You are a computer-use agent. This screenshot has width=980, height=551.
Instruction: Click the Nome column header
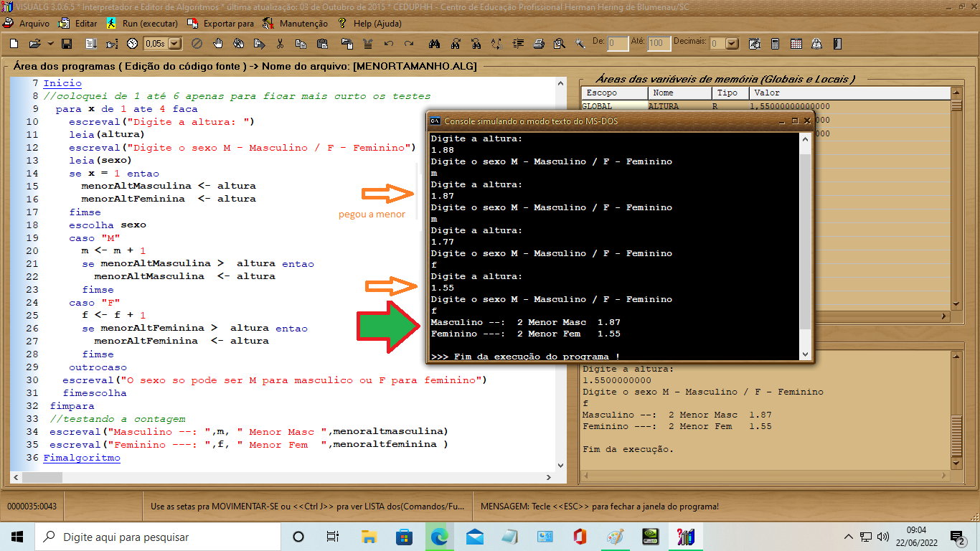(x=680, y=93)
